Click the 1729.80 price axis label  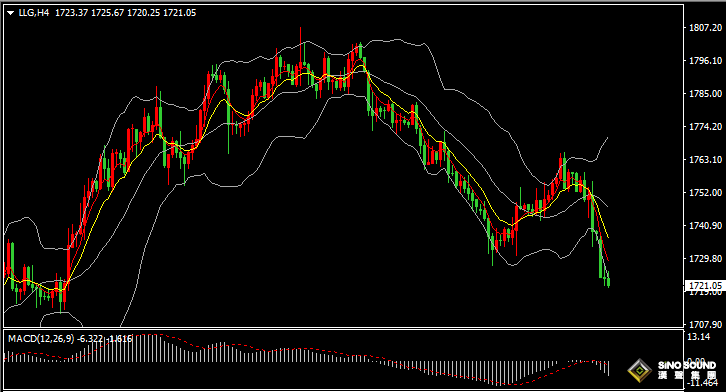click(x=706, y=258)
